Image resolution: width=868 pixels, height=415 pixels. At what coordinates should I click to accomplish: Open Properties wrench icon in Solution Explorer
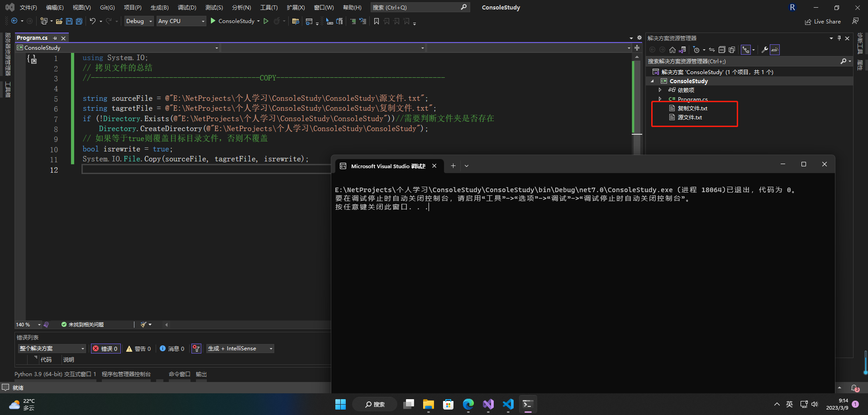764,50
